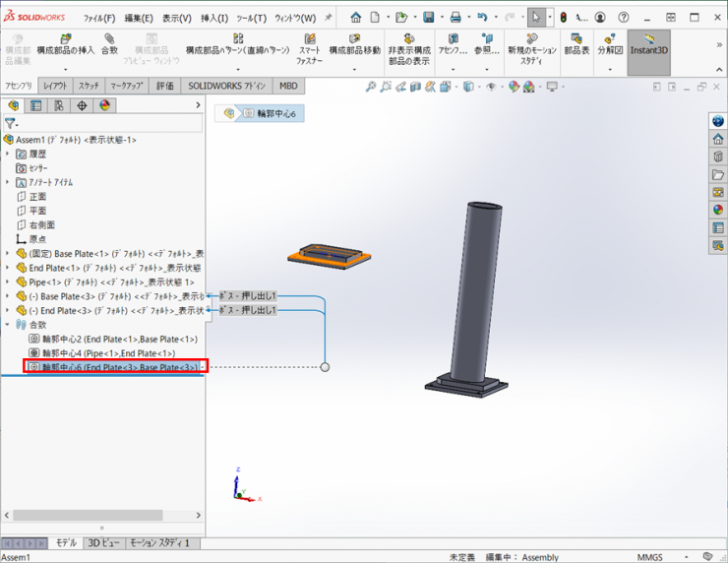This screenshot has width=728, height=563.
Task: Open the DisplayManager color sphere tab
Action: tap(104, 106)
